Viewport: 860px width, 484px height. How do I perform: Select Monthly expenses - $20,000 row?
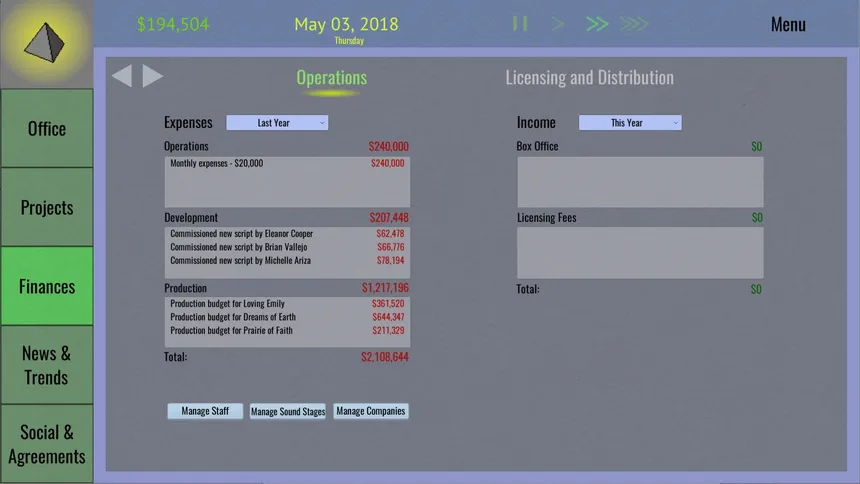(x=287, y=163)
